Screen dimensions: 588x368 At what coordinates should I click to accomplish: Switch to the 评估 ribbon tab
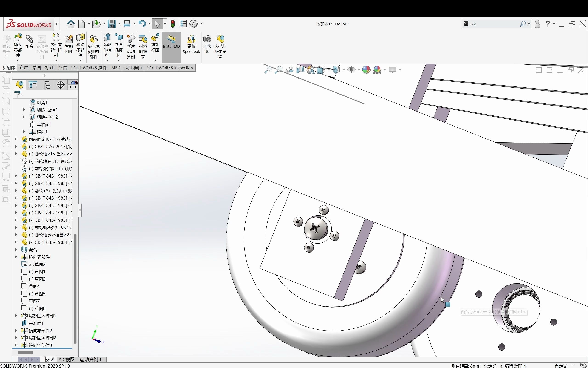click(x=62, y=68)
